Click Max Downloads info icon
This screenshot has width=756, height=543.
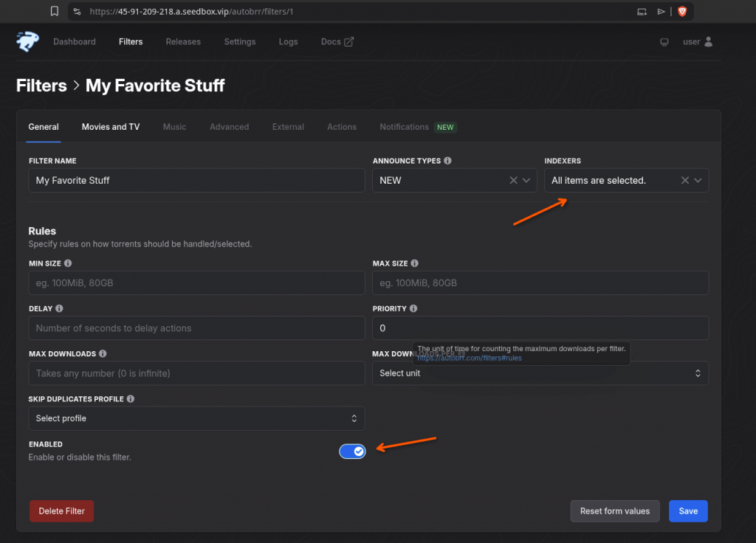click(x=103, y=353)
